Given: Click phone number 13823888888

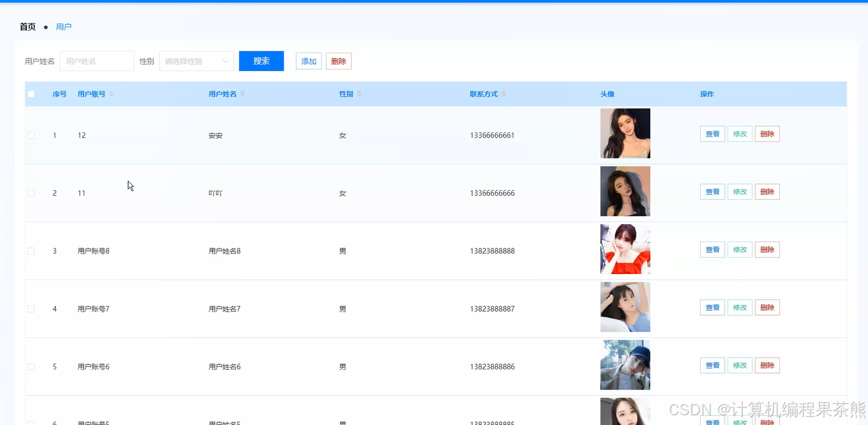Looking at the screenshot, I should pyautogui.click(x=492, y=251).
